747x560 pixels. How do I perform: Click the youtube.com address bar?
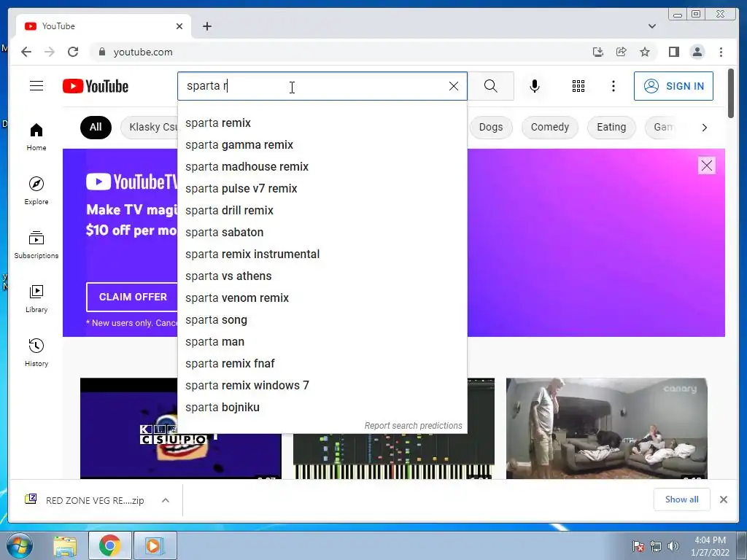pyautogui.click(x=333, y=52)
